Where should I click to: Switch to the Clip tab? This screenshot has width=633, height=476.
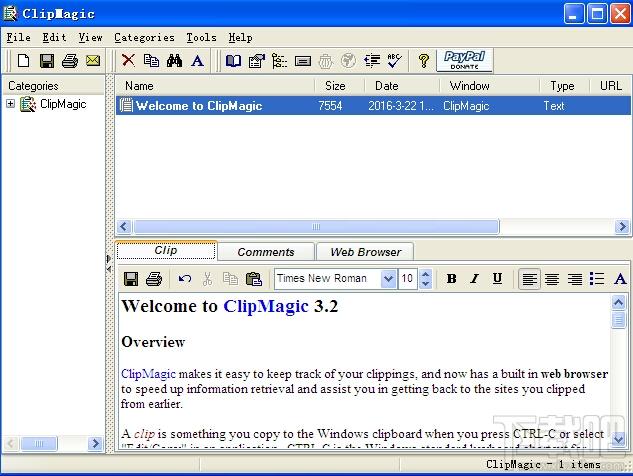pyautogui.click(x=166, y=250)
